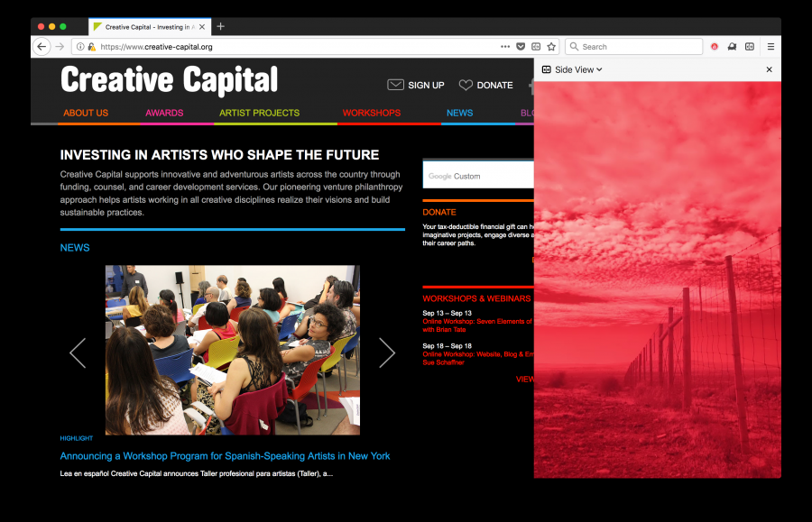
Task: Open the page actions three-dot menu
Action: pyautogui.click(x=505, y=47)
